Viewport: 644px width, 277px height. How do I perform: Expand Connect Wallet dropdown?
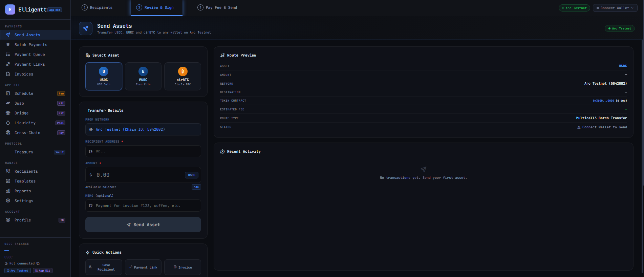click(615, 8)
